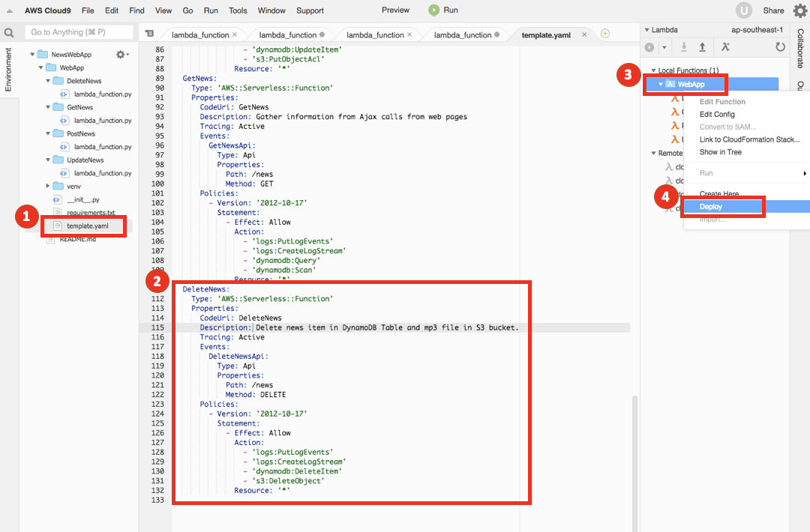Click the README.md file icon
Screen dimensions: 810x532
click(50, 240)
